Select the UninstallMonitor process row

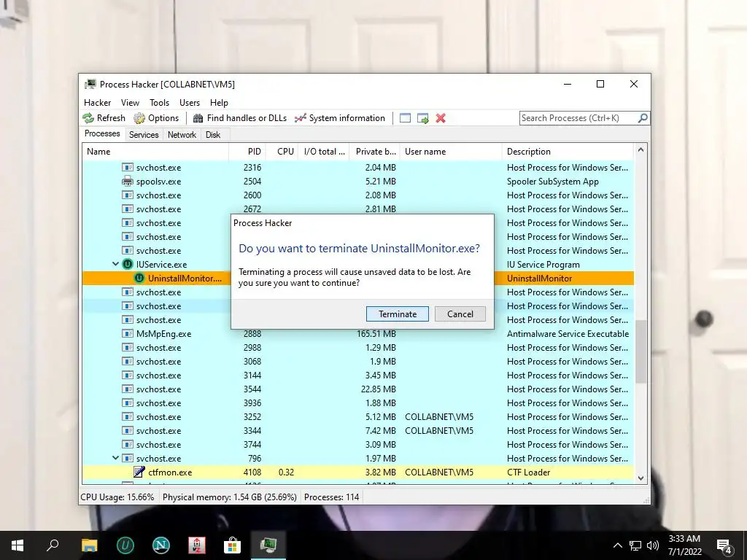tap(358, 278)
